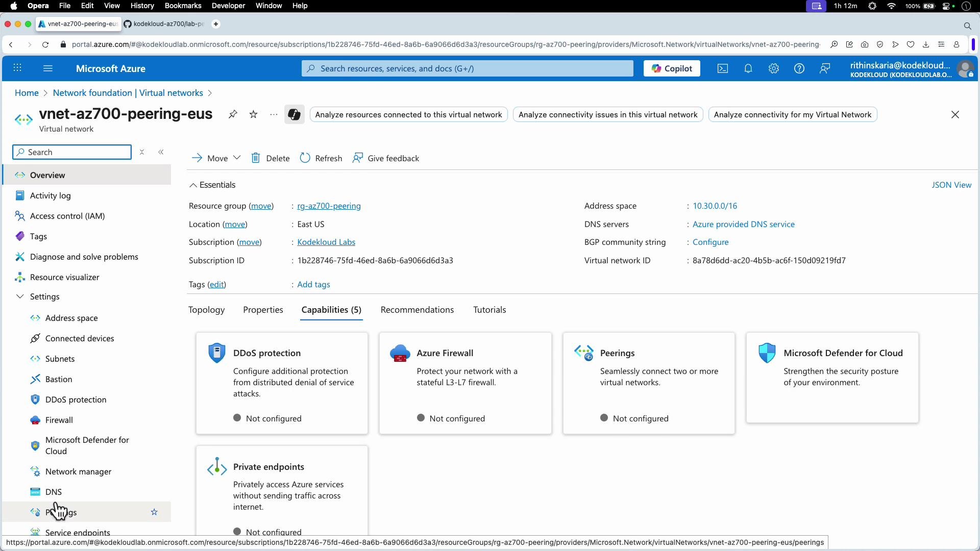Pin the virtual network to dashboard
This screenshot has height=551, width=980.
pyautogui.click(x=233, y=114)
